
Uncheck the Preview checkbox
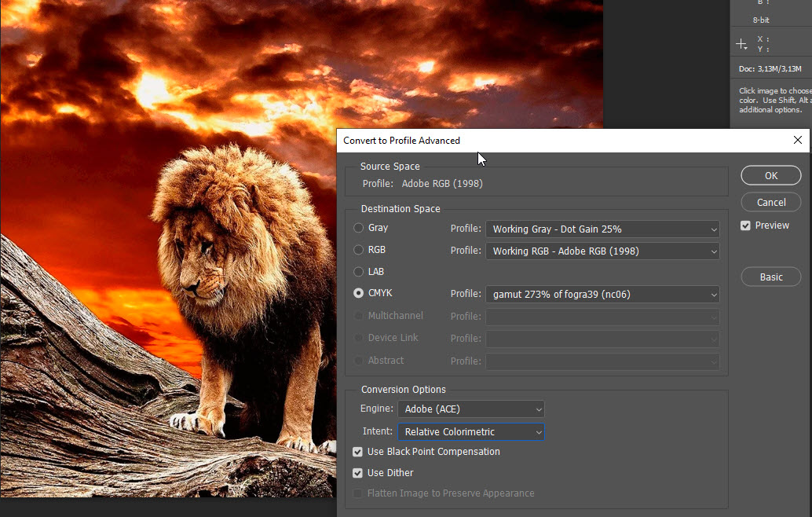tap(745, 225)
